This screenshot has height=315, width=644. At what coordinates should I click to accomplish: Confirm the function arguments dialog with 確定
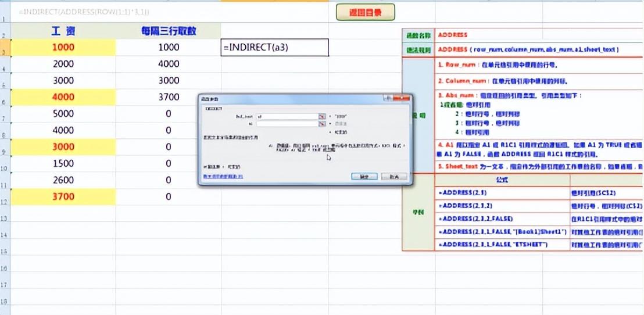[x=364, y=176]
